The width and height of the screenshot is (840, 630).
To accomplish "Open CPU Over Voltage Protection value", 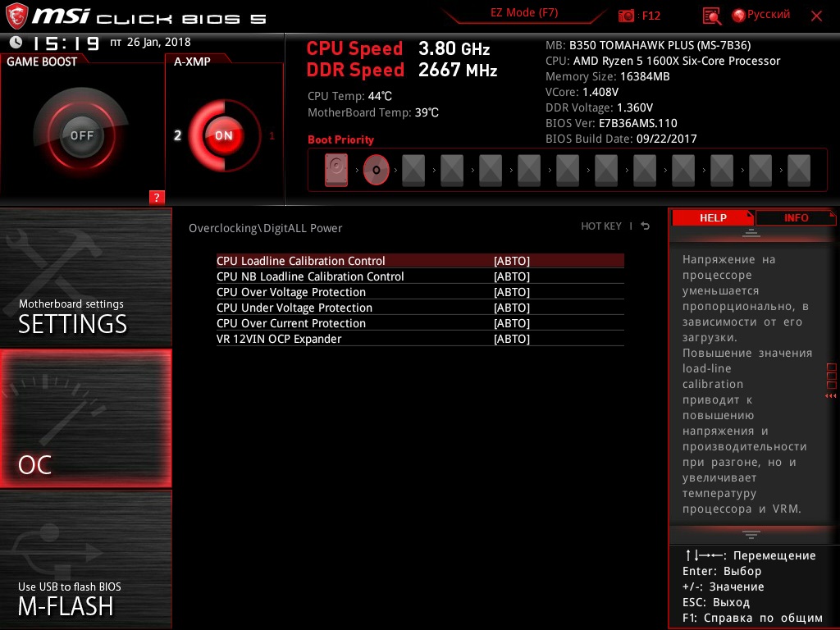I will [x=512, y=292].
